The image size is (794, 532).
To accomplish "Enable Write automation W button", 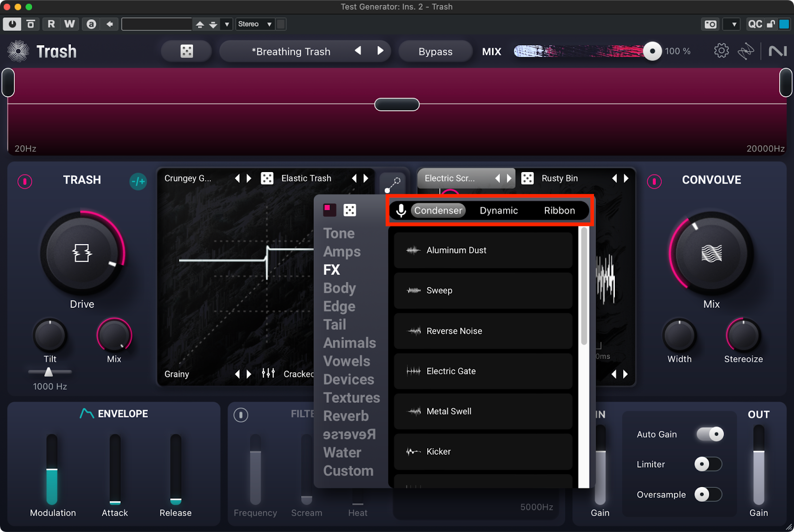I will (69, 24).
